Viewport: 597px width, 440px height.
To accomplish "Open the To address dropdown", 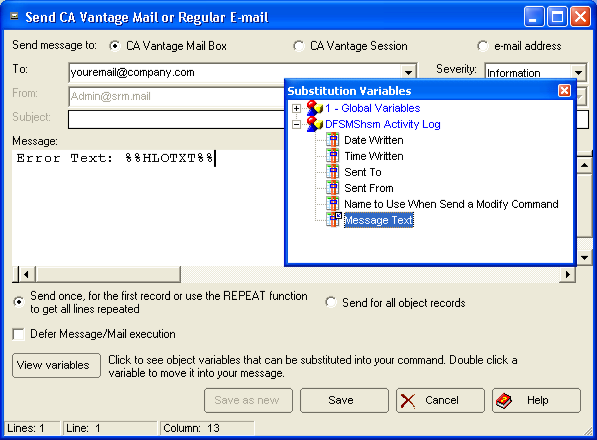I will click(408, 72).
